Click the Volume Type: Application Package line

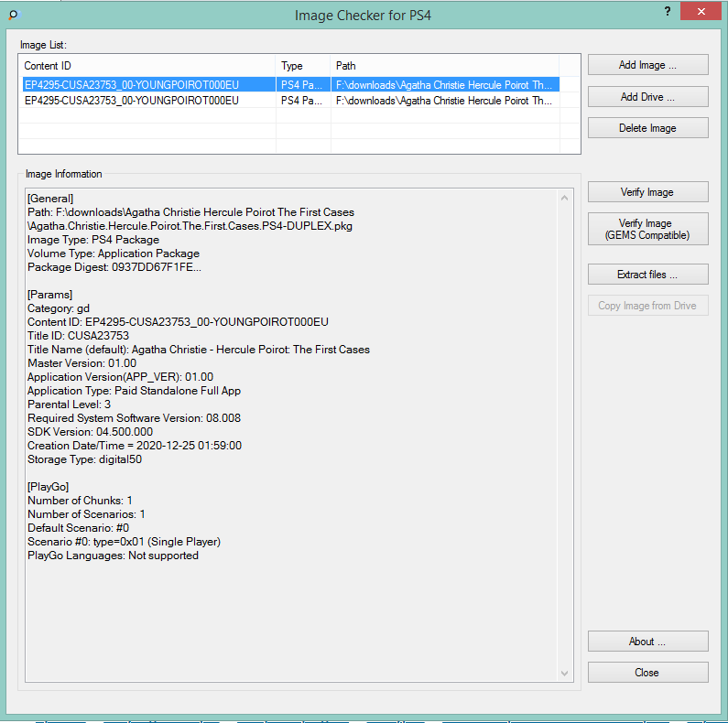[x=114, y=254]
